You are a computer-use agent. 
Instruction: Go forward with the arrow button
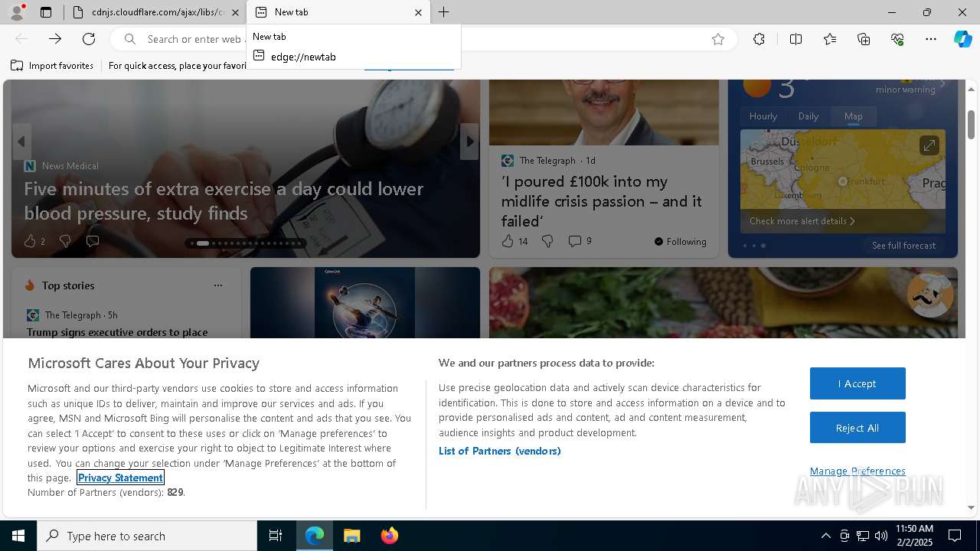tap(55, 39)
